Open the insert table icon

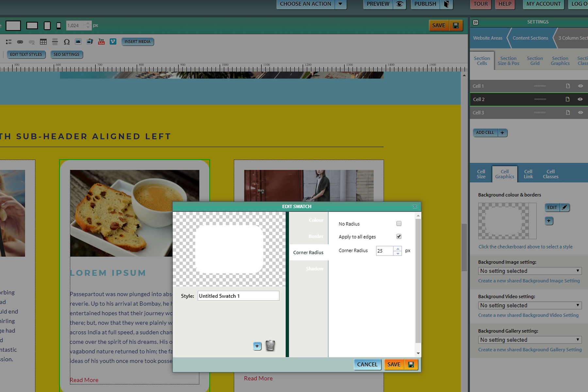43,41
